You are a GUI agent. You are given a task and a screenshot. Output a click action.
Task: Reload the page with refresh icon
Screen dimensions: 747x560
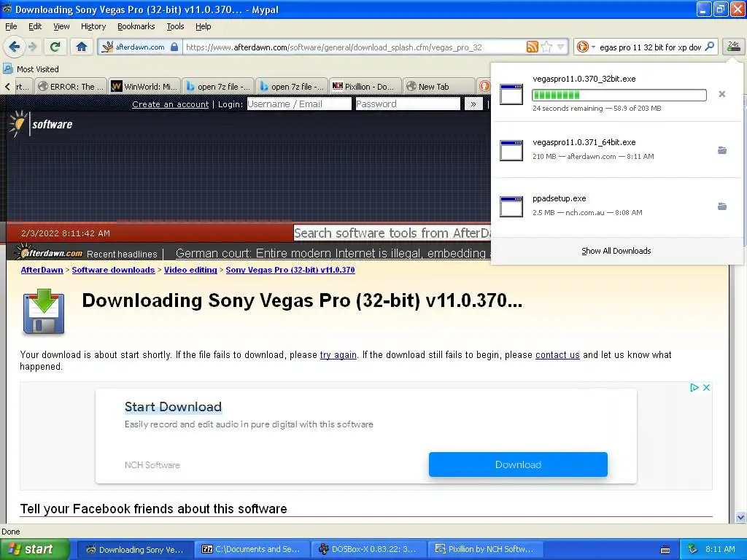(55, 47)
